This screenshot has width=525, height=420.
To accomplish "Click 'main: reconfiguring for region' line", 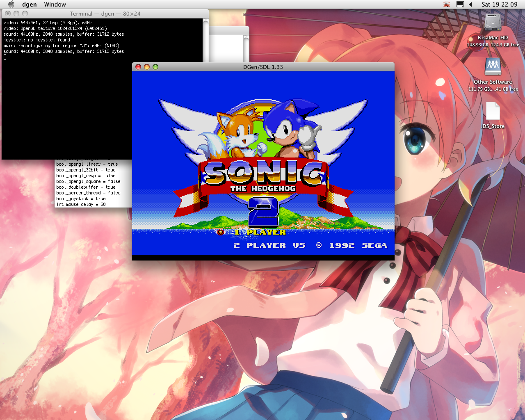I will (x=61, y=46).
